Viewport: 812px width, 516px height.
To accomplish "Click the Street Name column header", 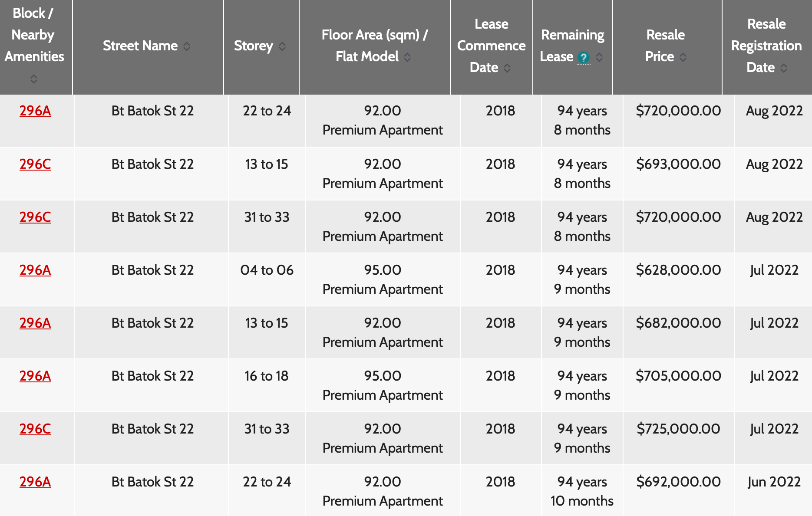I will point(140,46).
